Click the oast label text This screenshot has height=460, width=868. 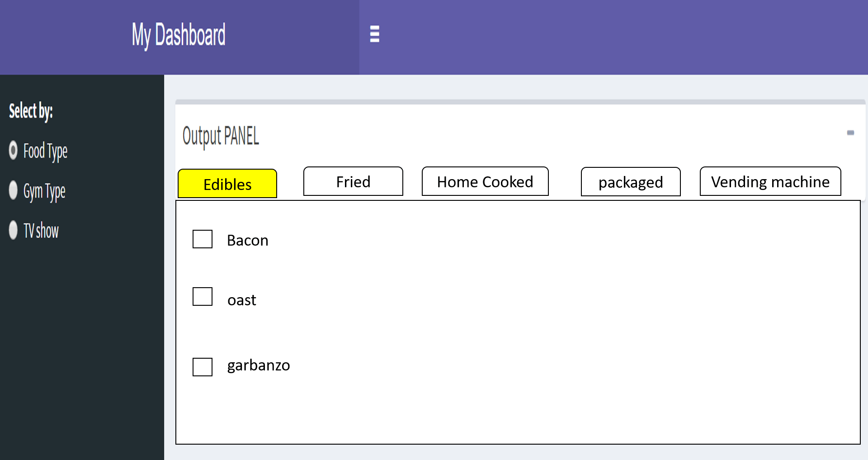(241, 299)
